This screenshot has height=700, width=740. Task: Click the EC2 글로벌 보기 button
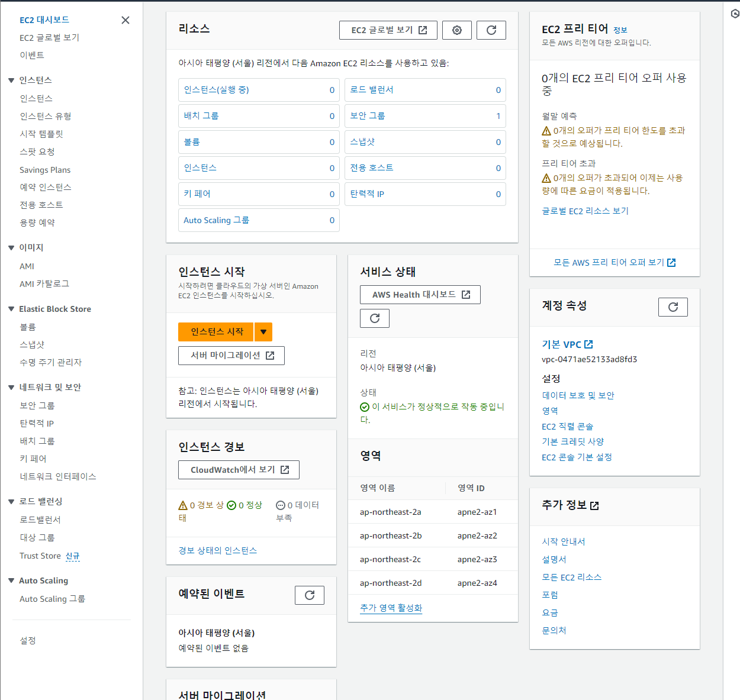[x=388, y=30]
